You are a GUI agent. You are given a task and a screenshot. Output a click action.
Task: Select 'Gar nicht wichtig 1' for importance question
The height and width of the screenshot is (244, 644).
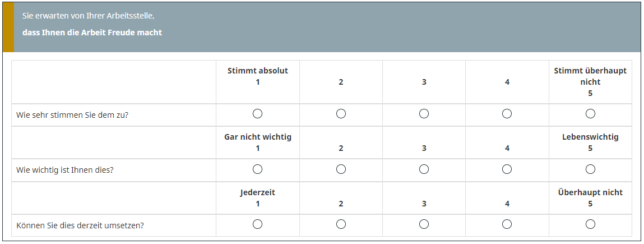(258, 169)
